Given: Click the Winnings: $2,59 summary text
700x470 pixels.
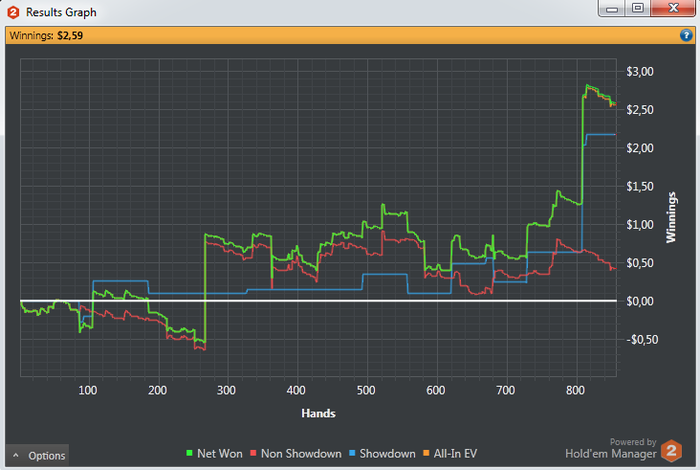Looking at the screenshot, I should [46, 35].
